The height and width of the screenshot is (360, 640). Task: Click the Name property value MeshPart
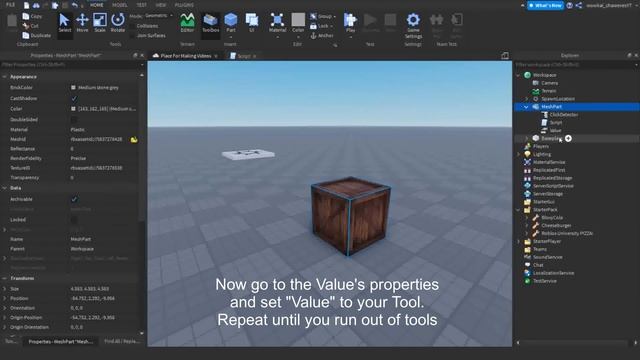point(81,239)
